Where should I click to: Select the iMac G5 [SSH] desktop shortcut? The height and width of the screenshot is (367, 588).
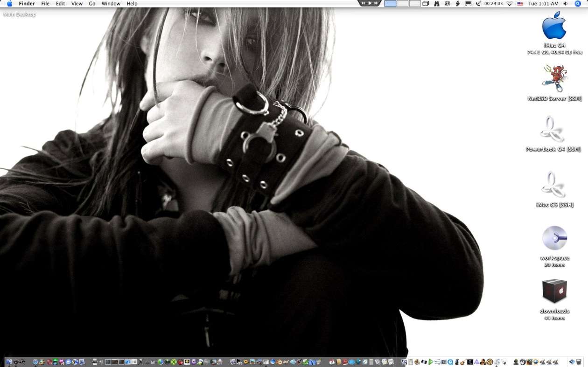tap(554, 184)
